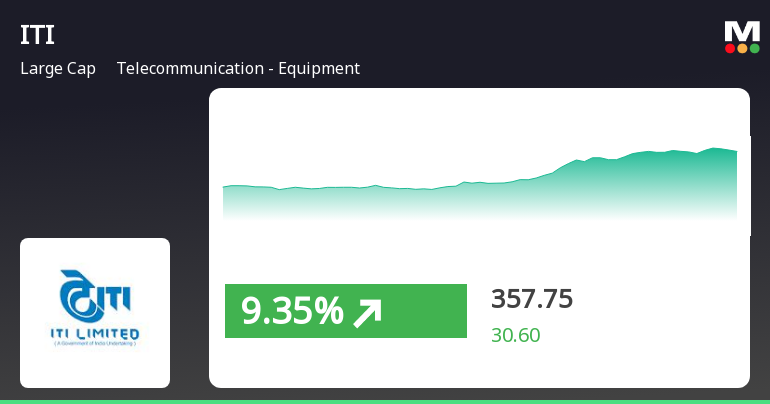Click the orange dot under the M logo
770x404 pixels.
pos(742,48)
